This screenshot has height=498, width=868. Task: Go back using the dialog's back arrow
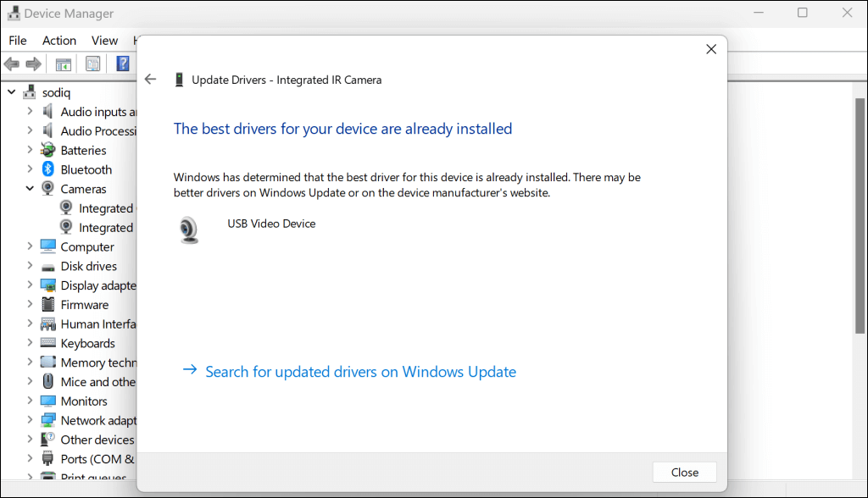tap(151, 80)
